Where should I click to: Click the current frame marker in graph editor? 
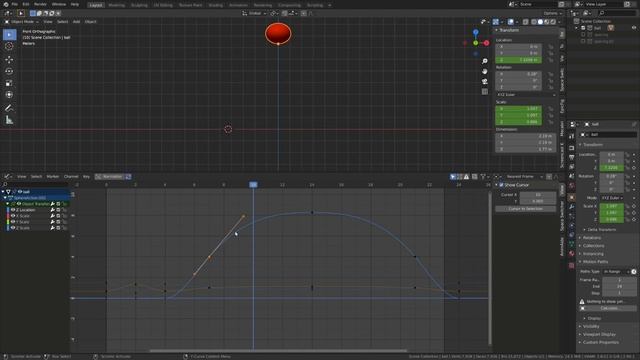point(253,185)
